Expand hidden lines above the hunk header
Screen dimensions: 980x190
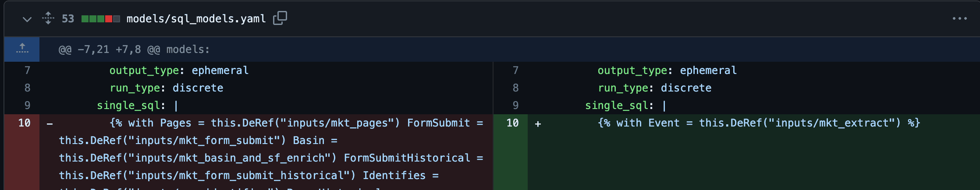pyautogui.click(x=22, y=49)
